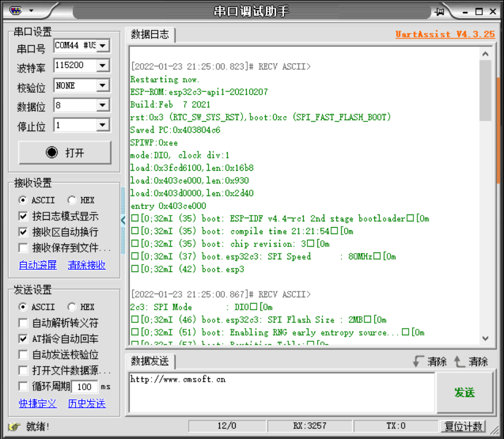Collapse the left panel with splitter arrow
The height and width of the screenshot is (439, 504).
(x=123, y=220)
